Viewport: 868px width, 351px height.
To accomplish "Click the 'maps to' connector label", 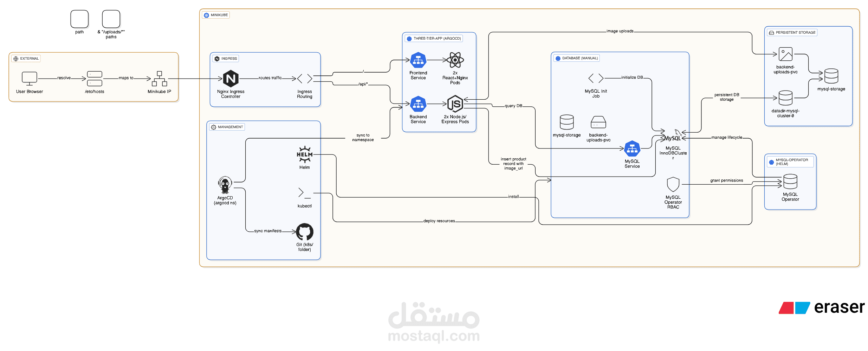I will (x=126, y=78).
